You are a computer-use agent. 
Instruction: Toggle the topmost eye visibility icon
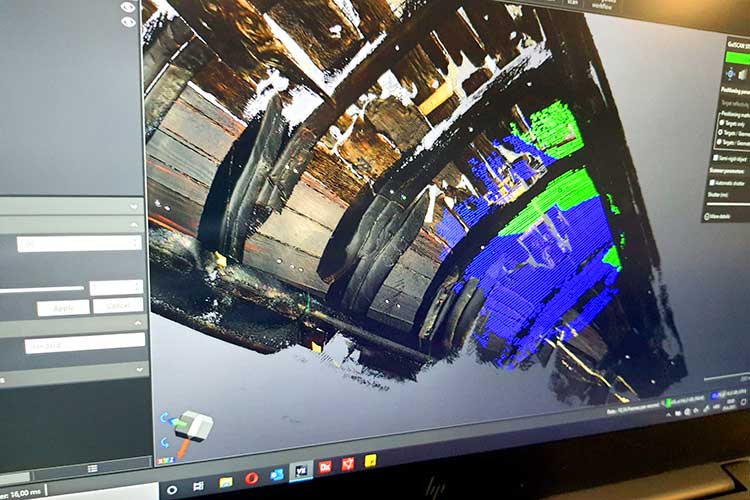(128, 7)
